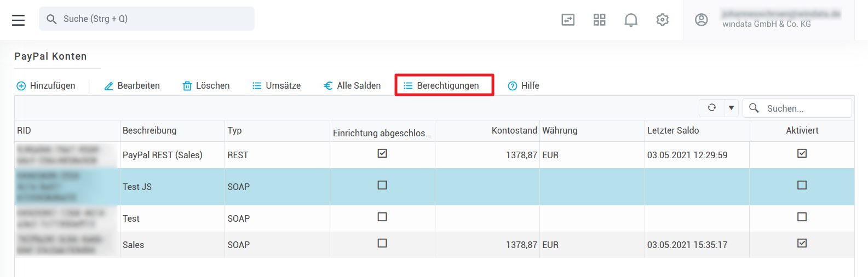
Task: Open the grid apps icon
Action: (600, 20)
